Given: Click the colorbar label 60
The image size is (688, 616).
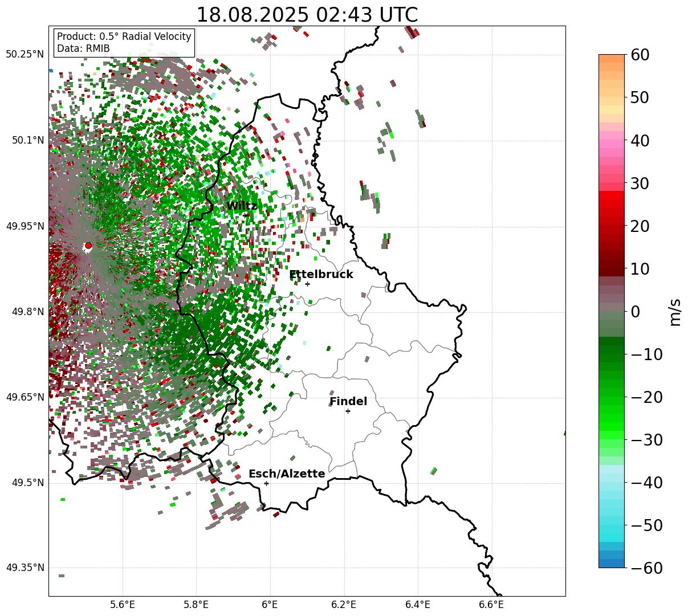Looking at the screenshot, I should [x=641, y=55].
